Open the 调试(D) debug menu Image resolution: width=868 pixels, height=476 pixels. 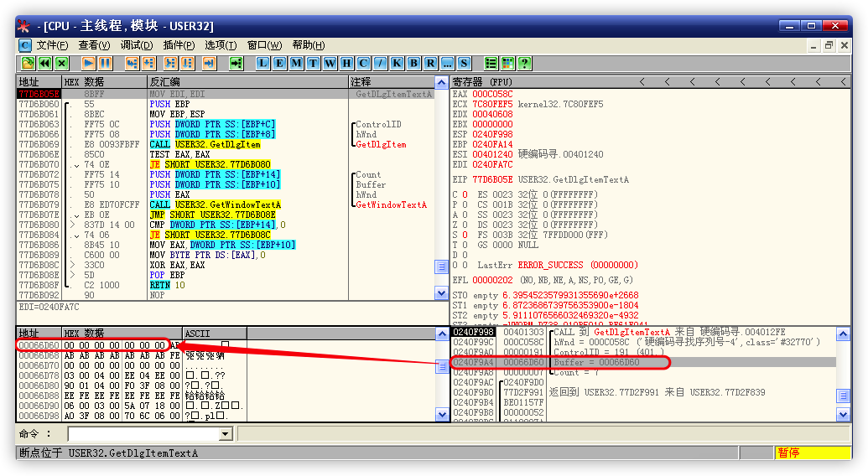click(136, 44)
